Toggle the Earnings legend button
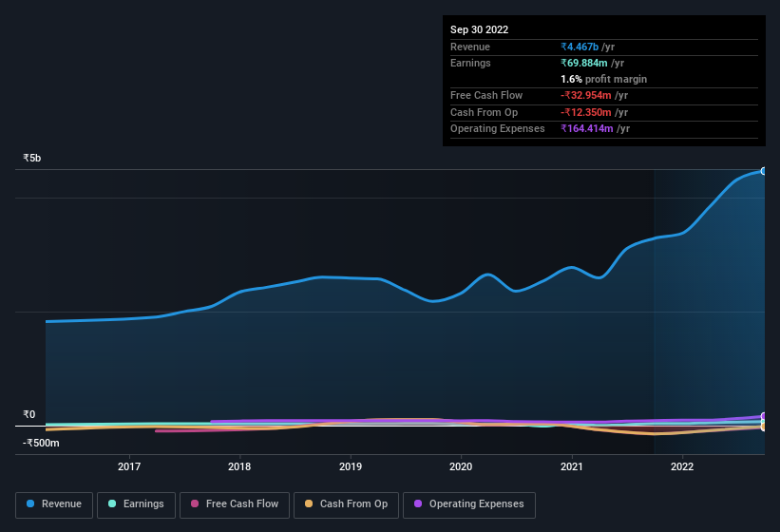This screenshot has height=532, width=780. [x=136, y=504]
